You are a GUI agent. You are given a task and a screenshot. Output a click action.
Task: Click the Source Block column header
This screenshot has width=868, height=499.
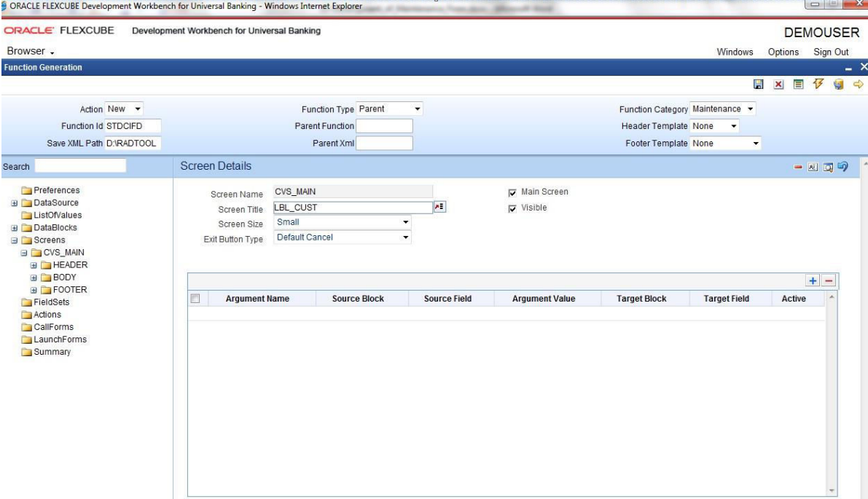[x=358, y=299]
